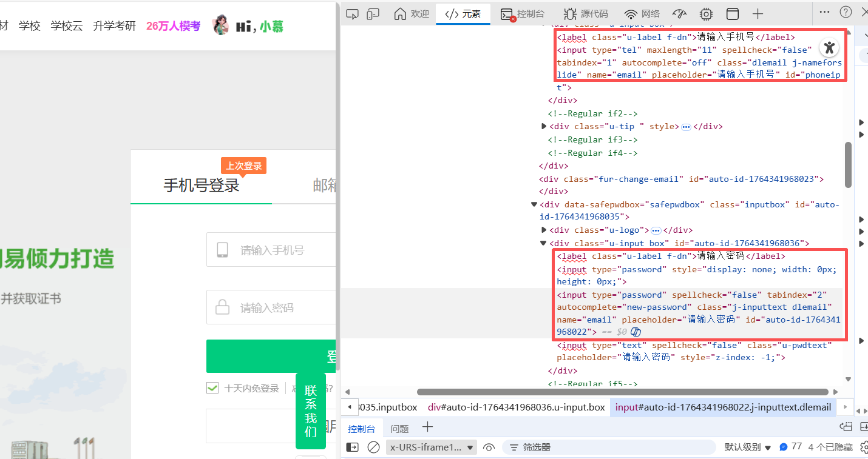Select breadcrumb input#auto-id-1764341968022.j-inputtext.dlemail
The height and width of the screenshot is (459, 868).
point(723,407)
